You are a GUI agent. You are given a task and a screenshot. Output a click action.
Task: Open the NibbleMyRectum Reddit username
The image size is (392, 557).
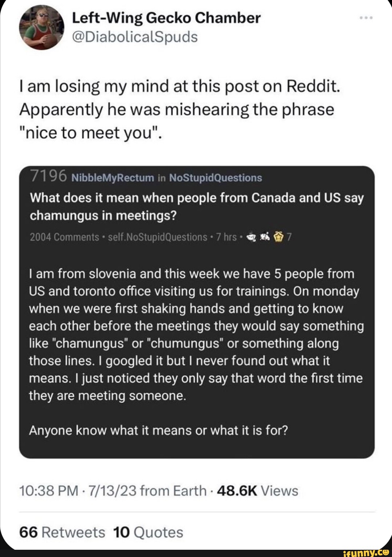pyautogui.click(x=113, y=178)
